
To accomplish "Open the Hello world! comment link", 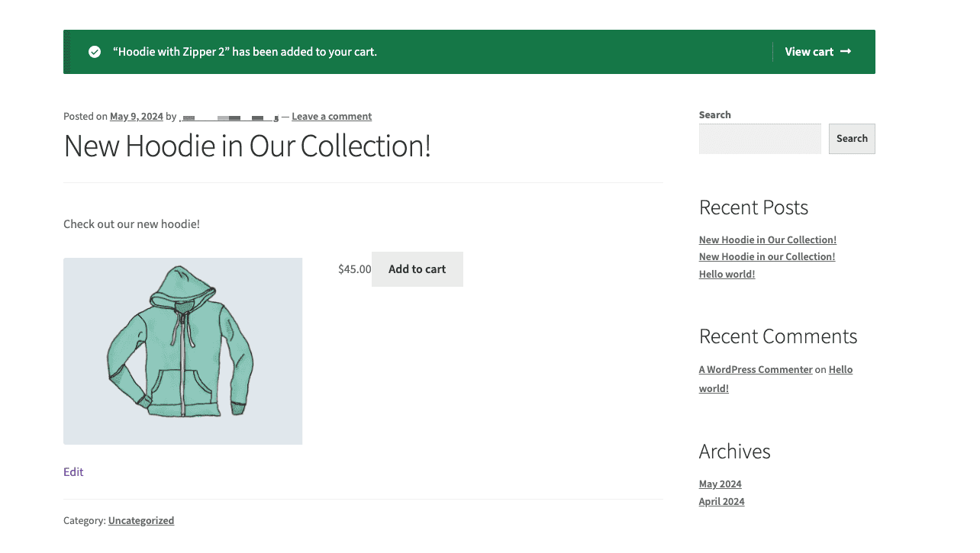I will click(840, 369).
